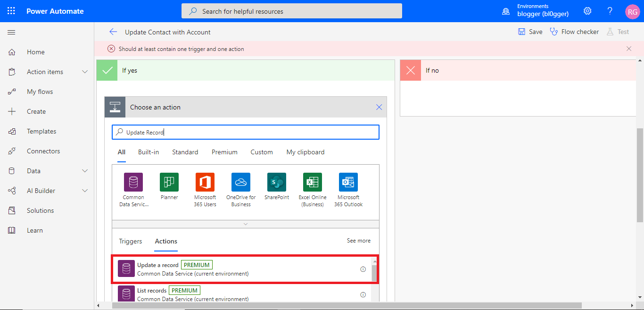644x310 pixels.
Task: Open the app launcher waffle icon
Action: coord(11,11)
